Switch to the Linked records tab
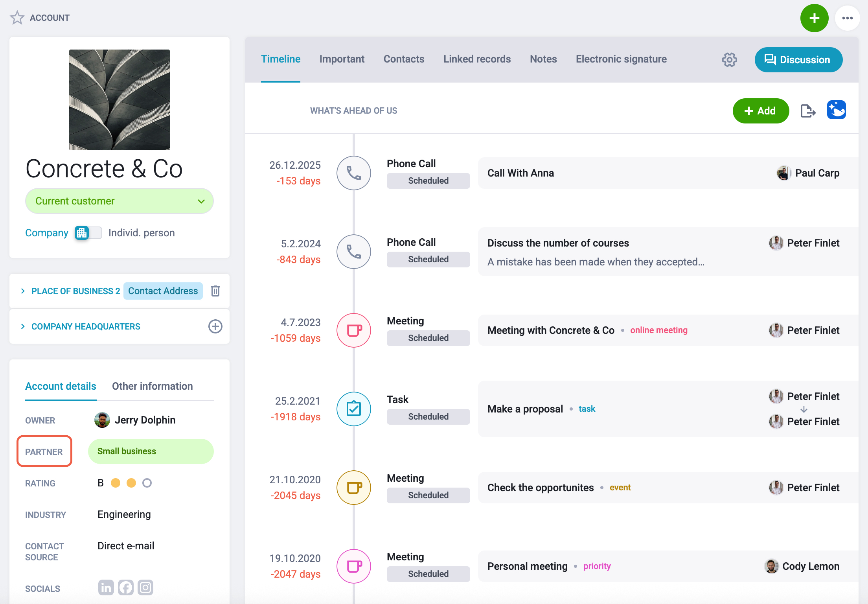868x604 pixels. click(477, 59)
